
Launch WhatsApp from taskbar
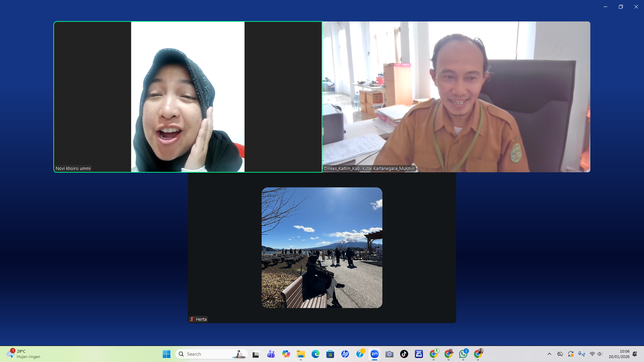pyautogui.click(x=463, y=354)
